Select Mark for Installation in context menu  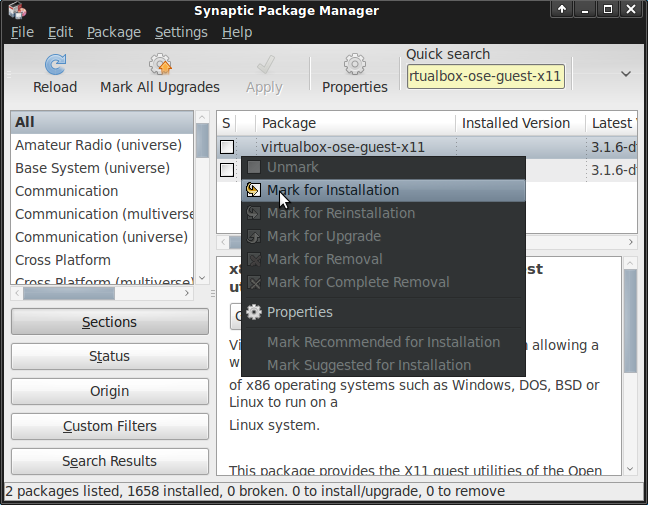point(383,190)
